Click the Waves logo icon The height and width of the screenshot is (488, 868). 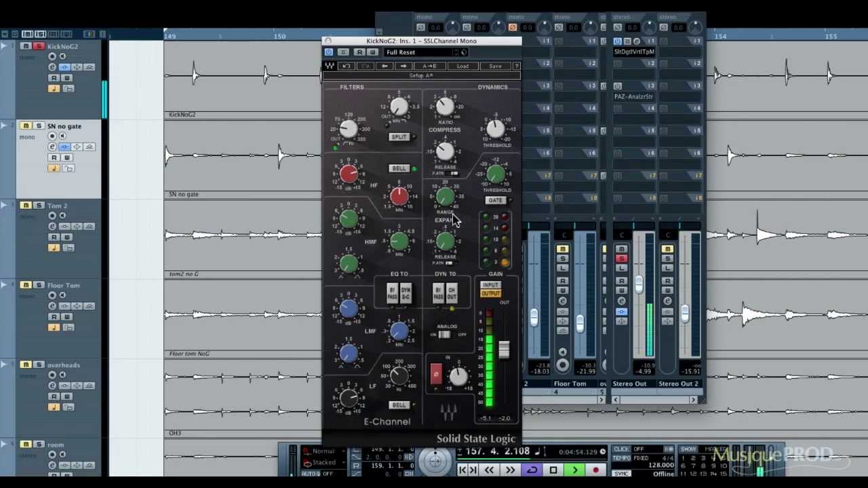[x=330, y=66]
